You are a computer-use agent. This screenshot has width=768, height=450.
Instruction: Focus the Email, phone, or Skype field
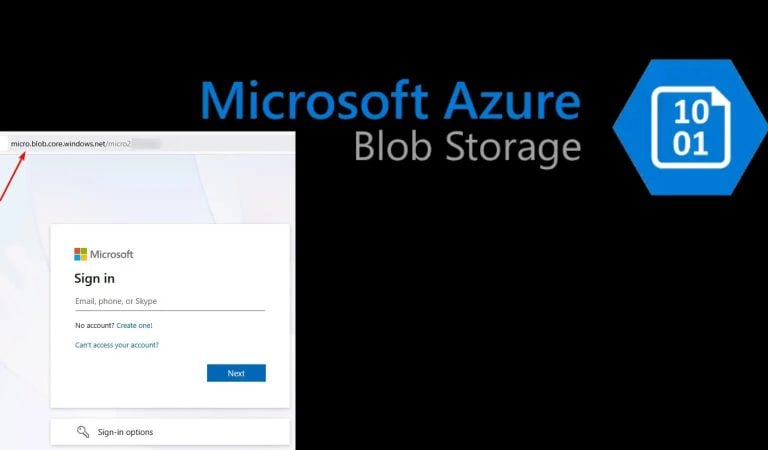169,301
